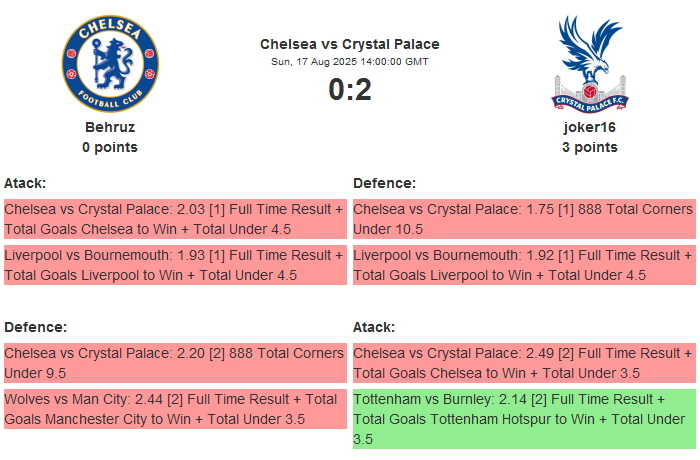Click the 0:2 match score
Screen dimensions: 700x460
click(350, 90)
